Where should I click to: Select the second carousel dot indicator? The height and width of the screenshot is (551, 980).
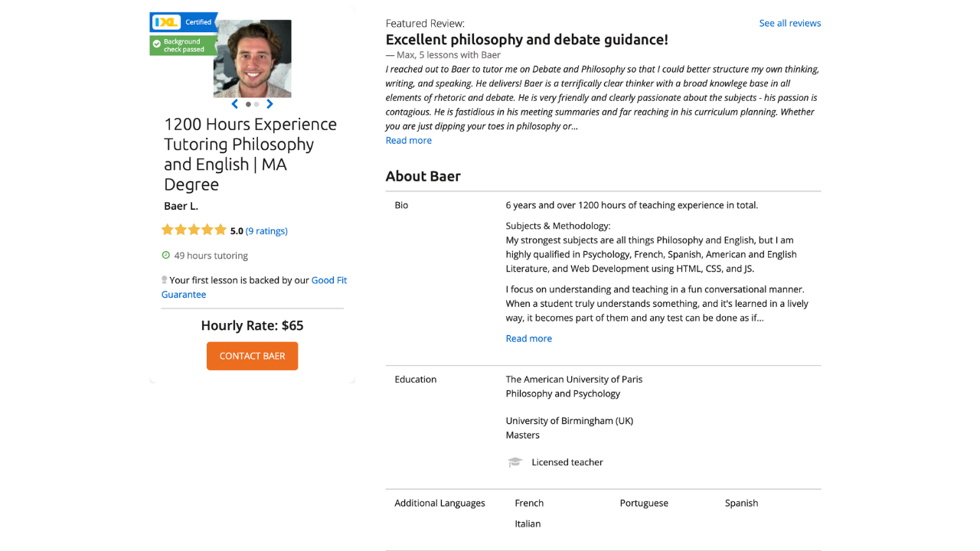(x=256, y=104)
